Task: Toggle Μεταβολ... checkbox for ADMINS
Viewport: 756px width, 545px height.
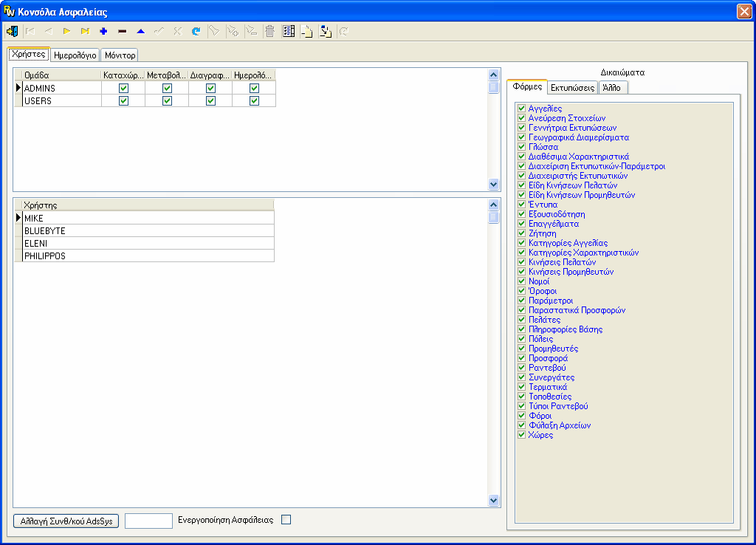Action: coord(167,89)
